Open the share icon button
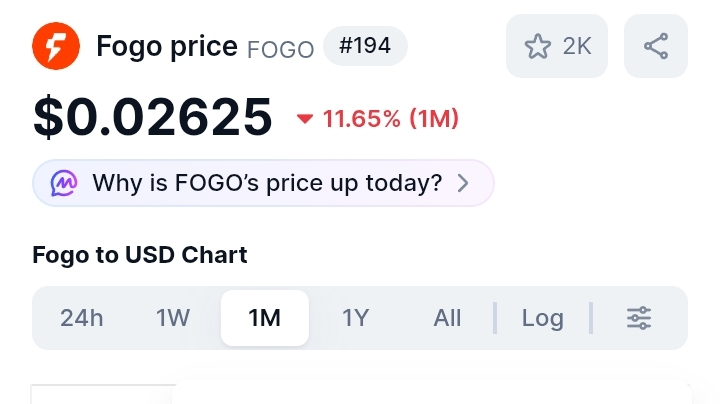This screenshot has height=404, width=720. (656, 46)
